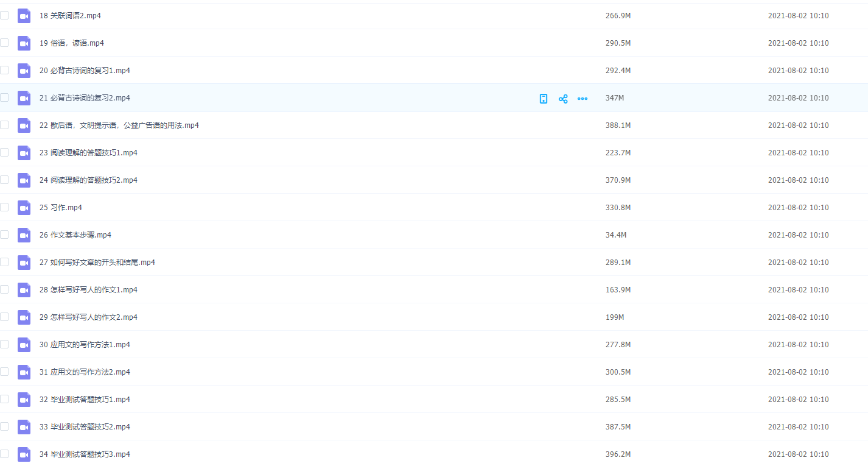Click the 199M size cell of file 29
The image size is (868, 466).
point(614,317)
